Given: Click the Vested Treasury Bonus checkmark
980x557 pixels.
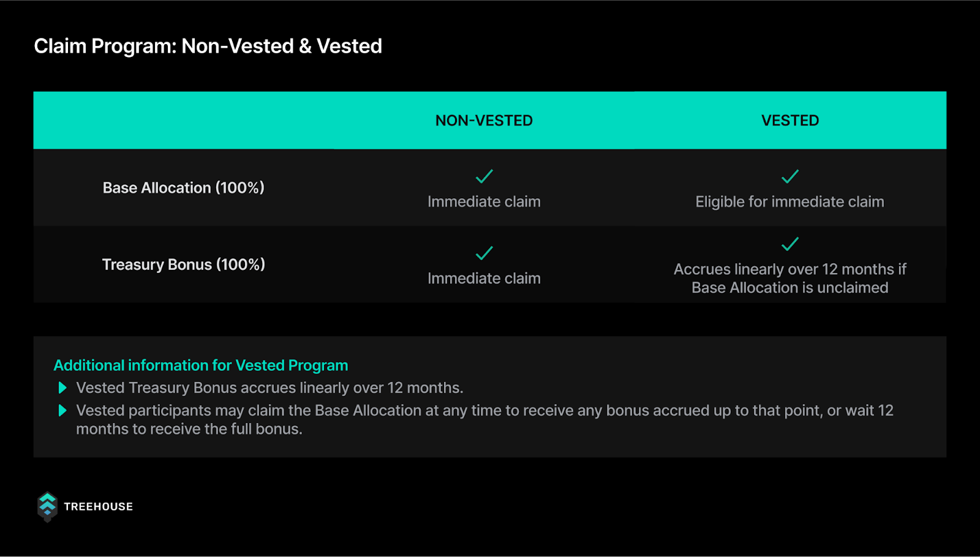Looking at the screenshot, I should tap(790, 244).
